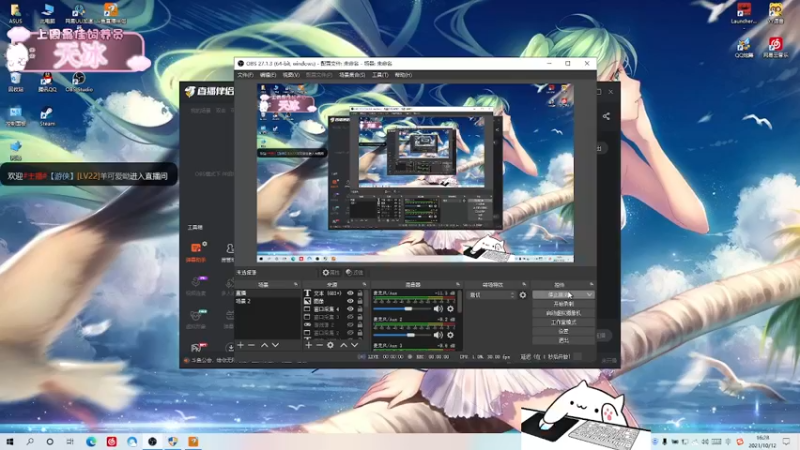Click the 启动虚拟摄像机 button
The width and height of the screenshot is (800, 450).
[563, 313]
